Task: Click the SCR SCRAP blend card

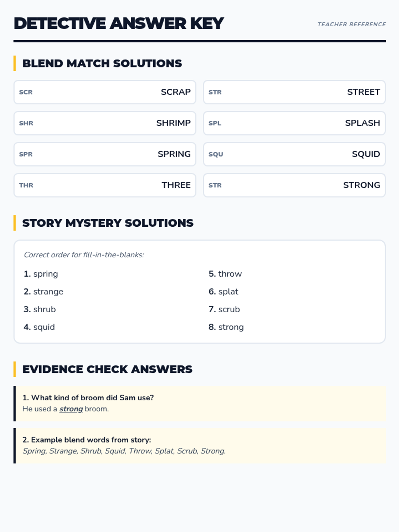Action: click(105, 92)
